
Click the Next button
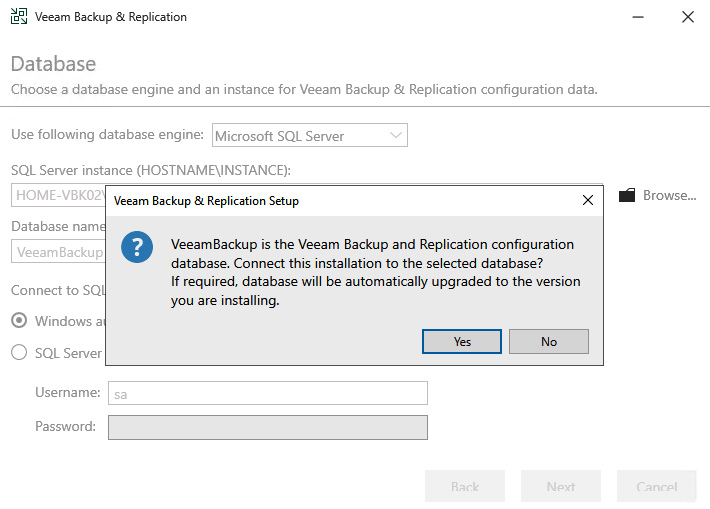click(561, 486)
